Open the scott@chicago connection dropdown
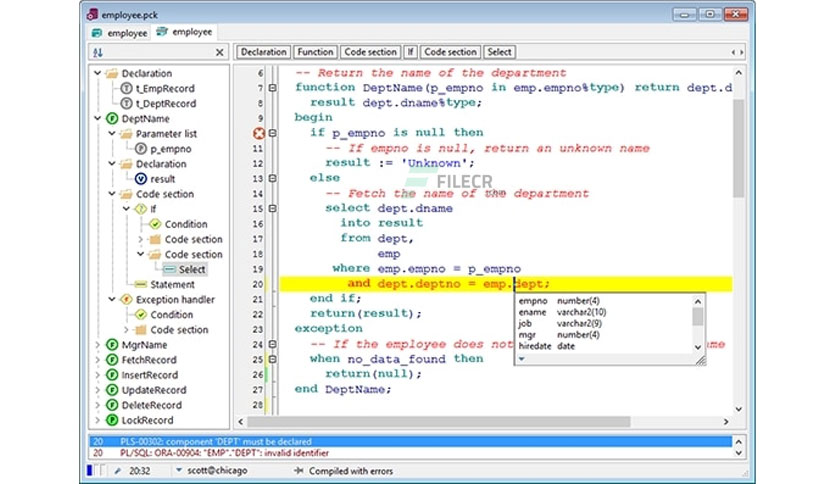This screenshot has width=836, height=484. click(x=179, y=470)
